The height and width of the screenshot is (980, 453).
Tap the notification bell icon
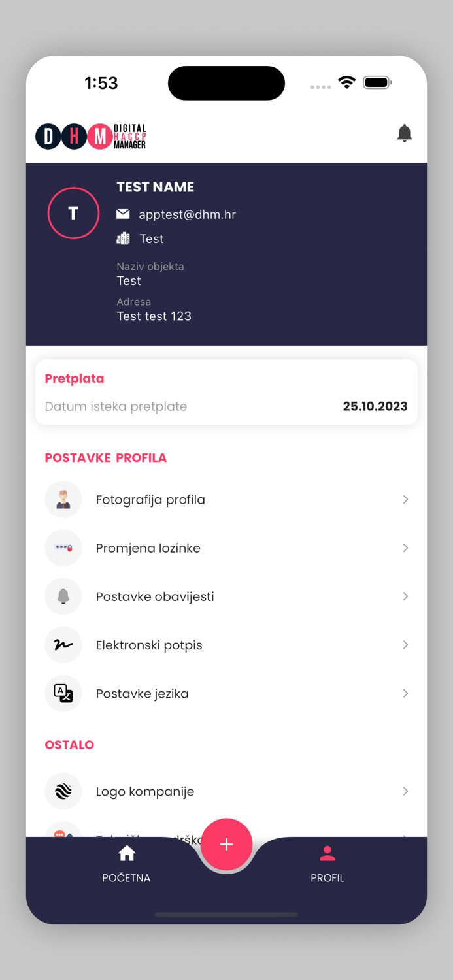(x=405, y=133)
